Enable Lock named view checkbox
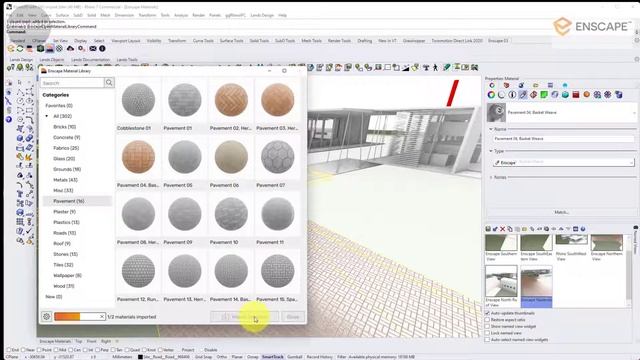 (x=487, y=333)
